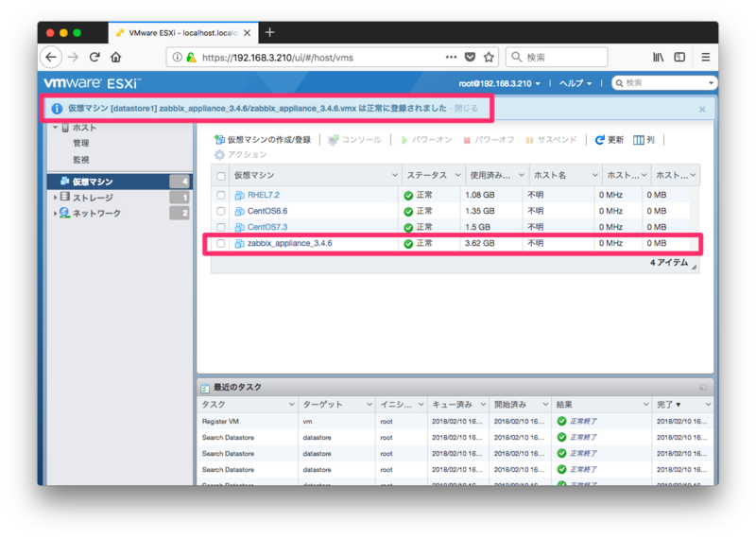Viewport: 756px width, 539px height.
Task: Open page actions three-dot menu
Action: (452, 57)
